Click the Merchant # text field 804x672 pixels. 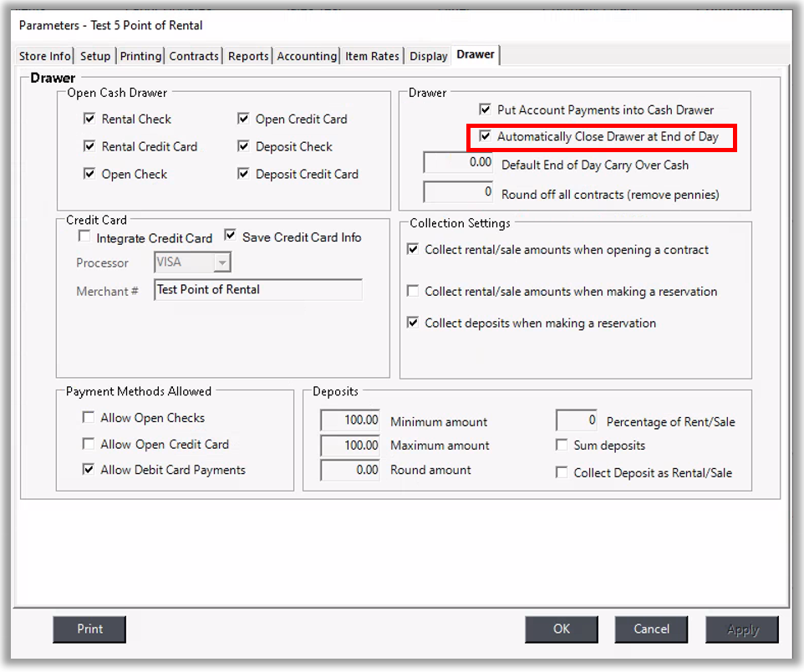coord(257,290)
